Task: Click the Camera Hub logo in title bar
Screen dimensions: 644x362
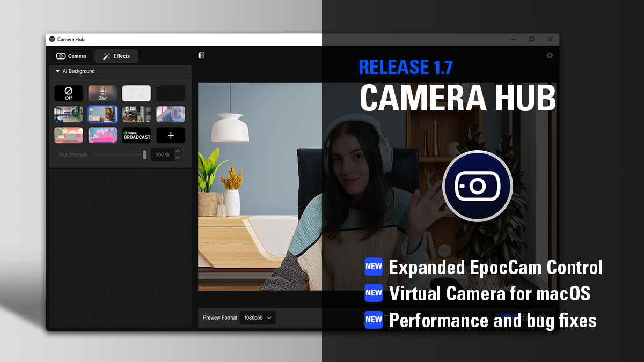Action: coord(52,39)
